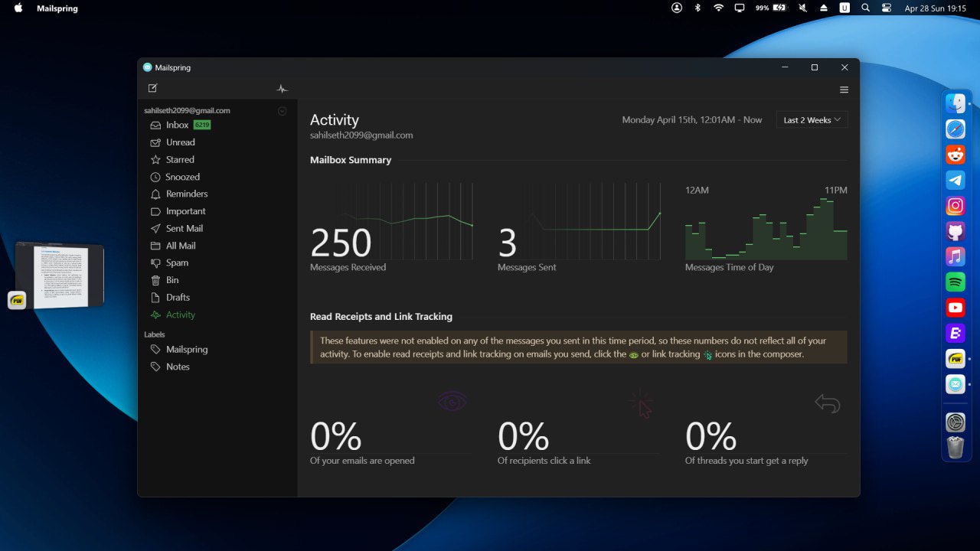
Task: Open Reddit from the dock
Action: (x=955, y=155)
